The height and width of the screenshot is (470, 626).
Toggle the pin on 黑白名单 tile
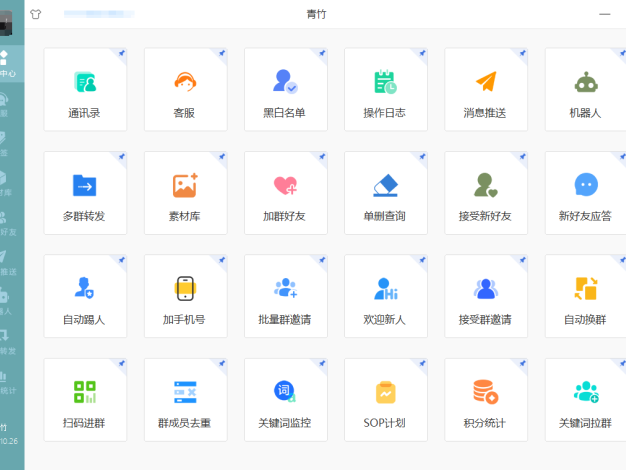point(322,53)
